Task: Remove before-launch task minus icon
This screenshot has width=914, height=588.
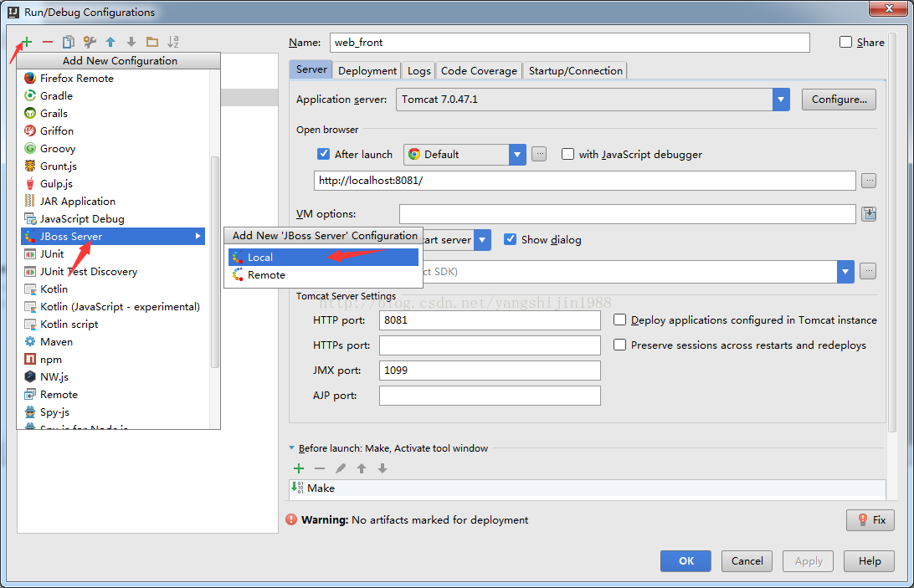Action: click(x=320, y=468)
